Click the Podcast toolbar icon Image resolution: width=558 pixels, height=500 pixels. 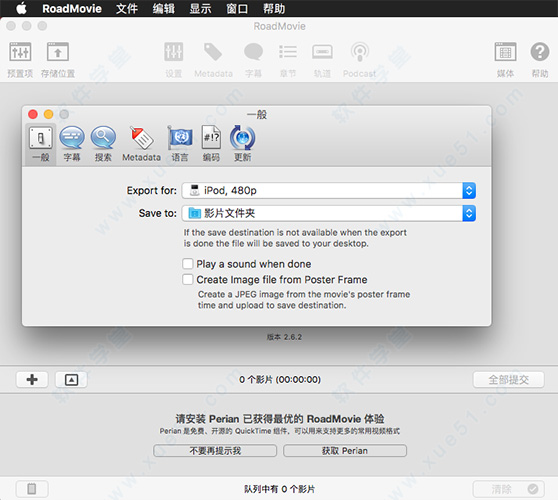point(359,52)
